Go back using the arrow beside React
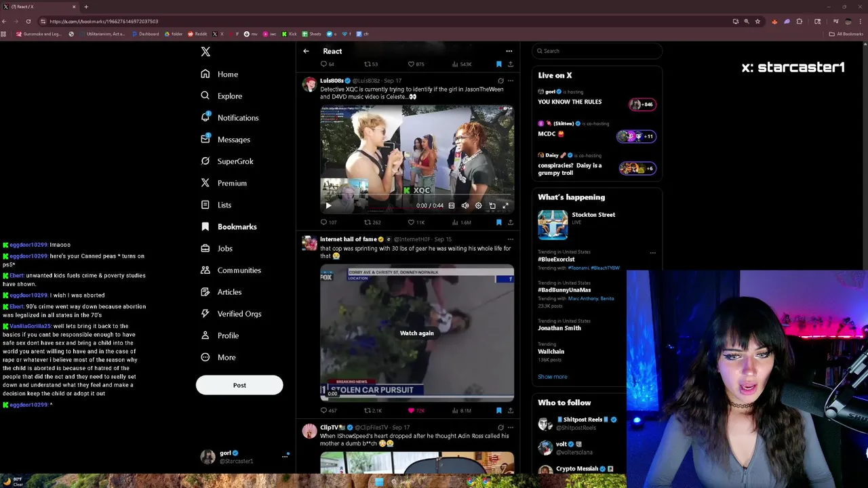This screenshot has width=868, height=488. tap(306, 51)
